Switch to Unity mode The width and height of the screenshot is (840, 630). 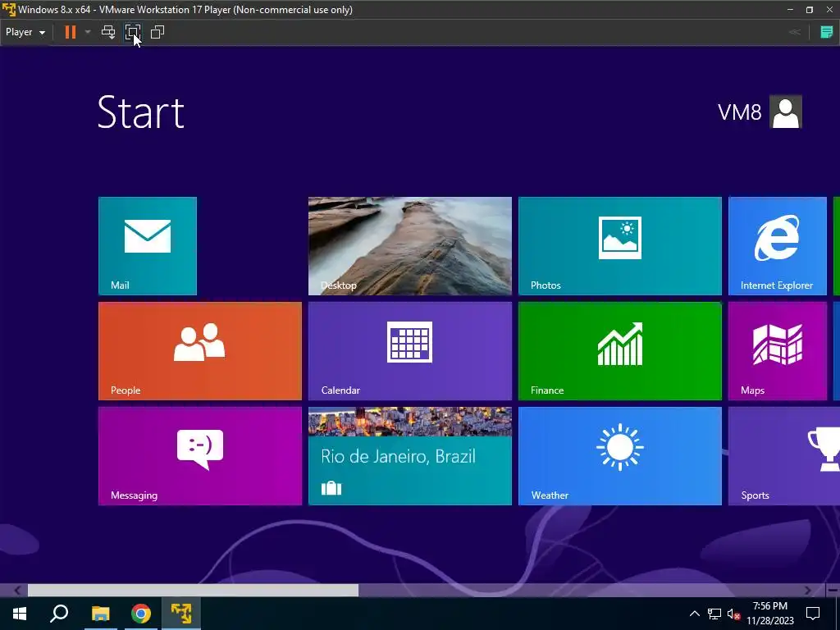tap(157, 32)
